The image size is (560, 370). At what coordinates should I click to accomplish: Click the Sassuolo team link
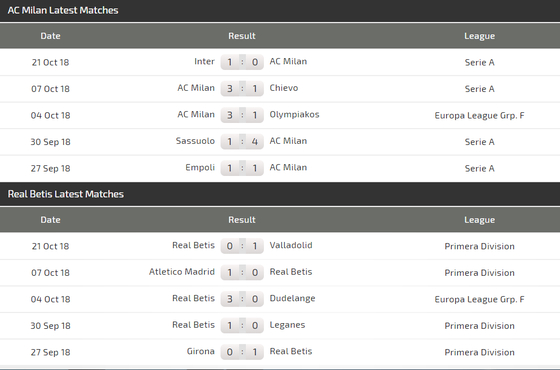click(x=195, y=141)
